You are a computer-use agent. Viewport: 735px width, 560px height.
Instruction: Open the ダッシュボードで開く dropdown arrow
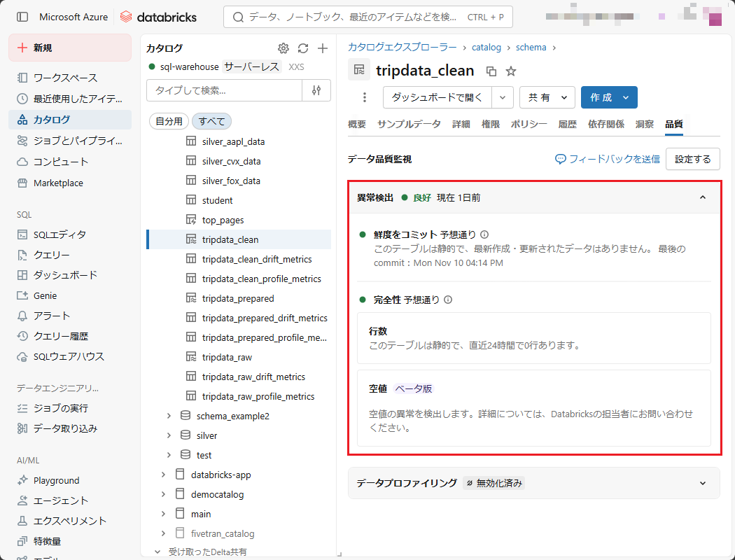pyautogui.click(x=503, y=97)
